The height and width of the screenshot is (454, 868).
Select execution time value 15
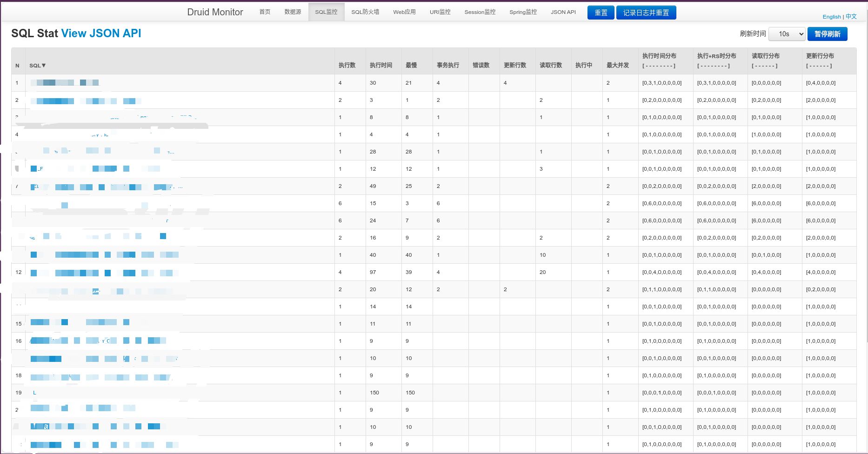[373, 203]
